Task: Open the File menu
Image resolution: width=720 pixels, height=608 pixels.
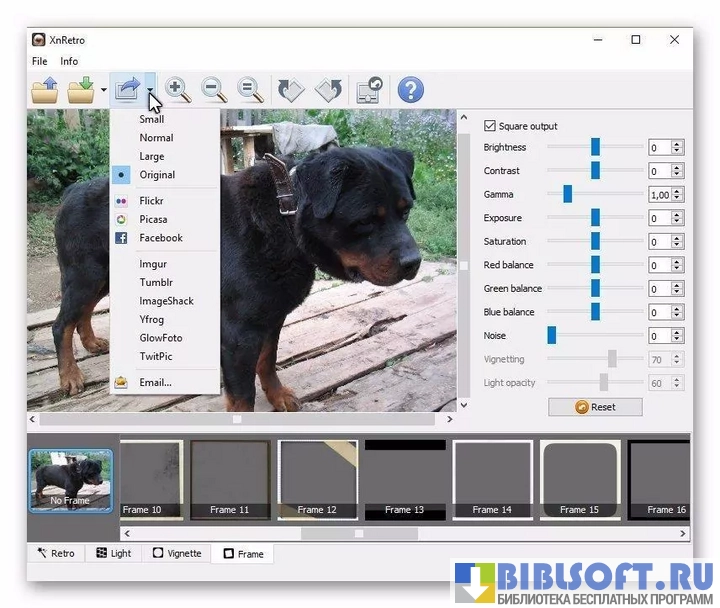Action: [39, 61]
